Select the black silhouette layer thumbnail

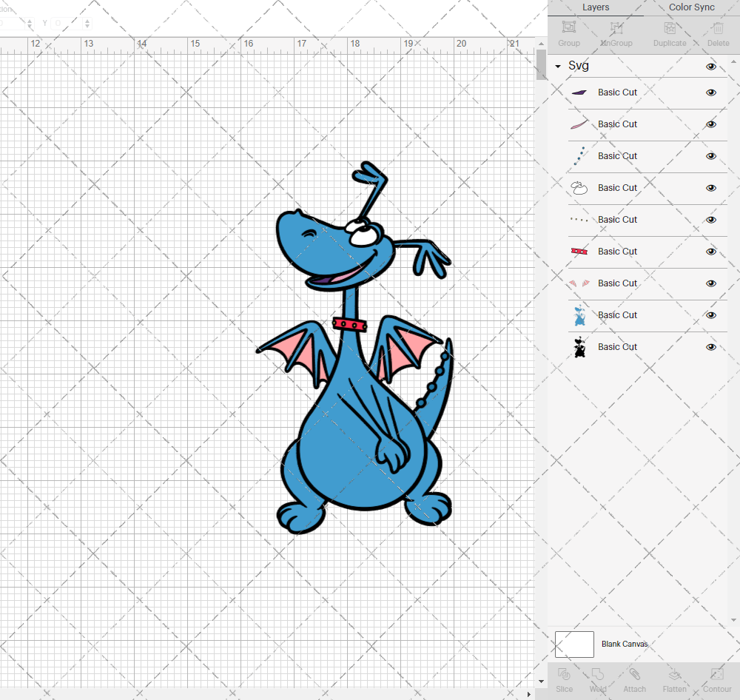(x=579, y=347)
